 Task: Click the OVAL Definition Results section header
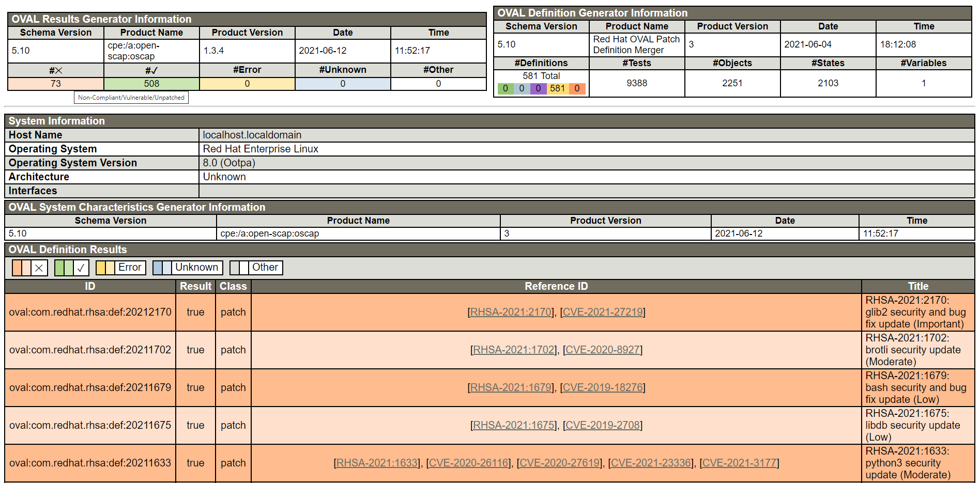pyautogui.click(x=489, y=250)
